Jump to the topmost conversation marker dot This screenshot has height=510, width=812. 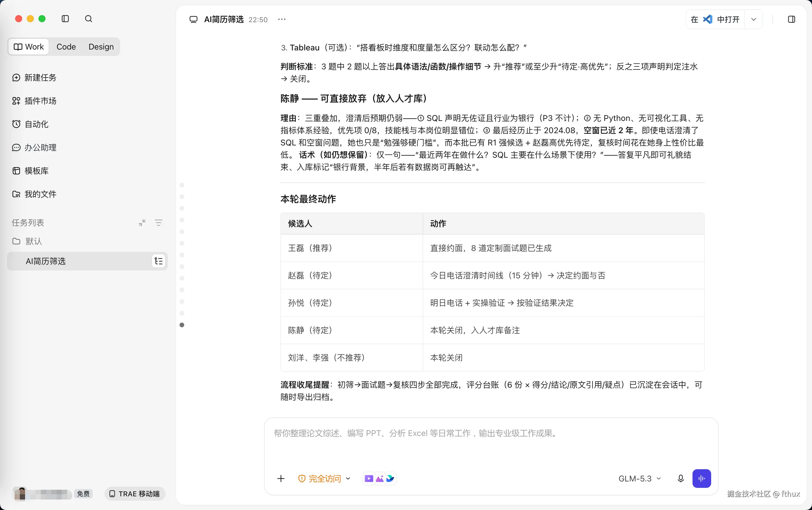[x=182, y=185]
